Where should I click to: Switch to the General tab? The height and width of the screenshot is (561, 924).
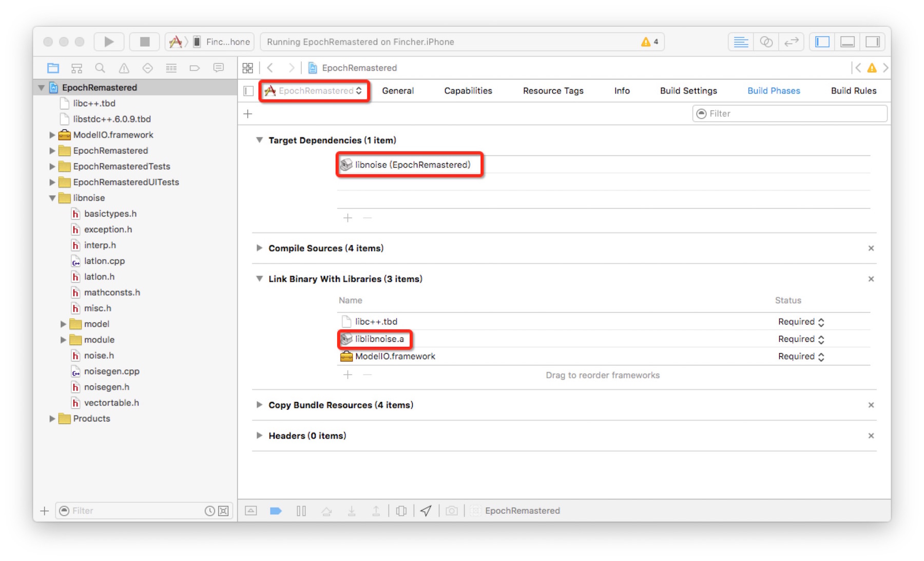click(x=398, y=91)
